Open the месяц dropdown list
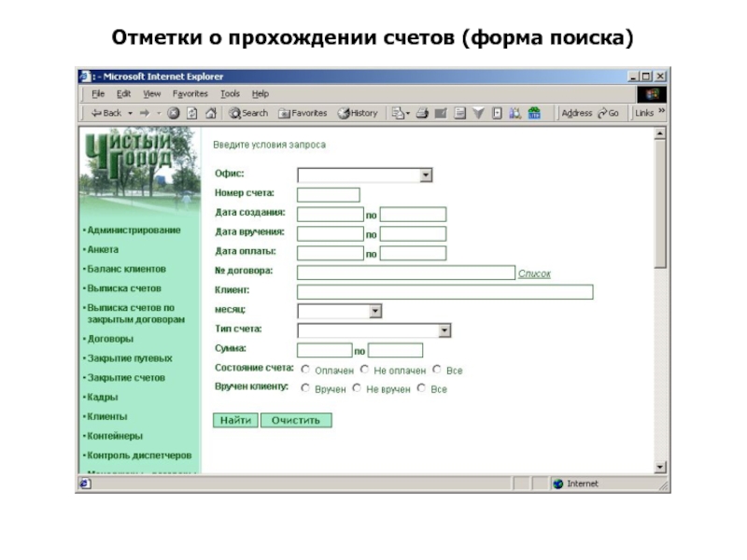This screenshot has width=747, height=560. coord(374,311)
